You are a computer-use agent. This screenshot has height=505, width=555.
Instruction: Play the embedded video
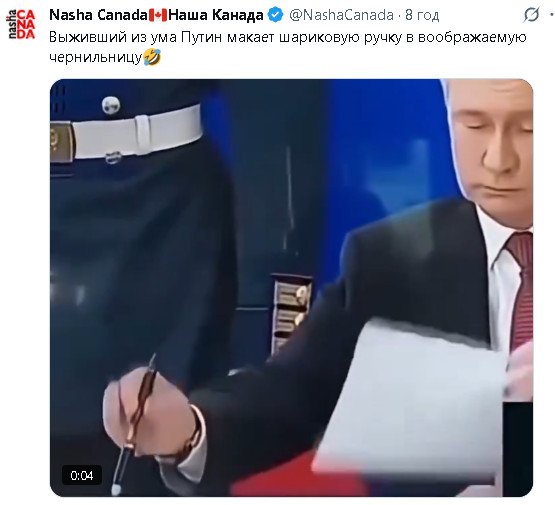pos(291,288)
